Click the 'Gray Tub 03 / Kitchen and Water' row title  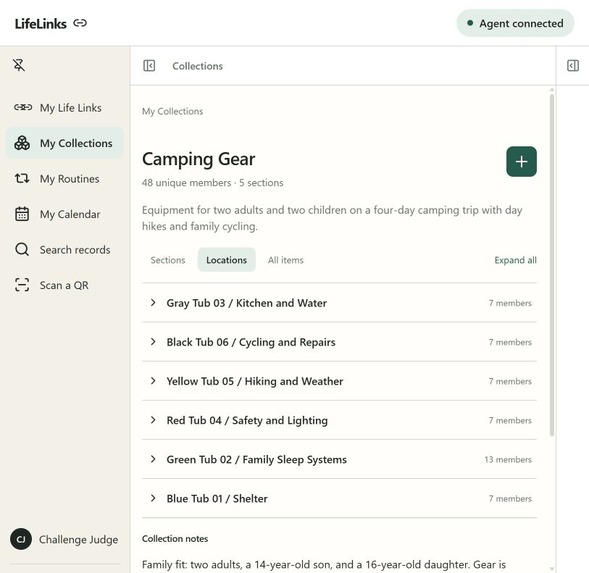coord(247,303)
